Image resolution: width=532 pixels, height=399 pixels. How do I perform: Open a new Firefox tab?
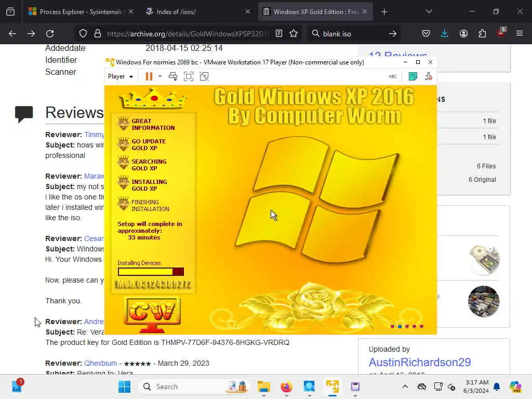(384, 12)
